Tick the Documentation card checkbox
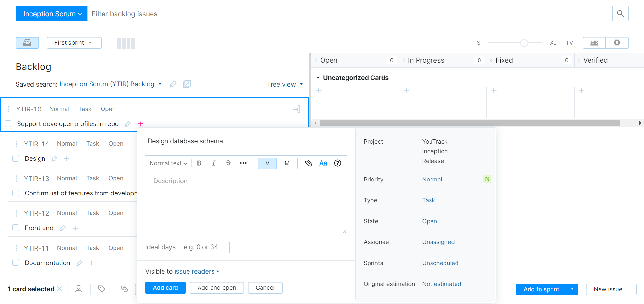The height and width of the screenshot is (304, 644). [16, 263]
